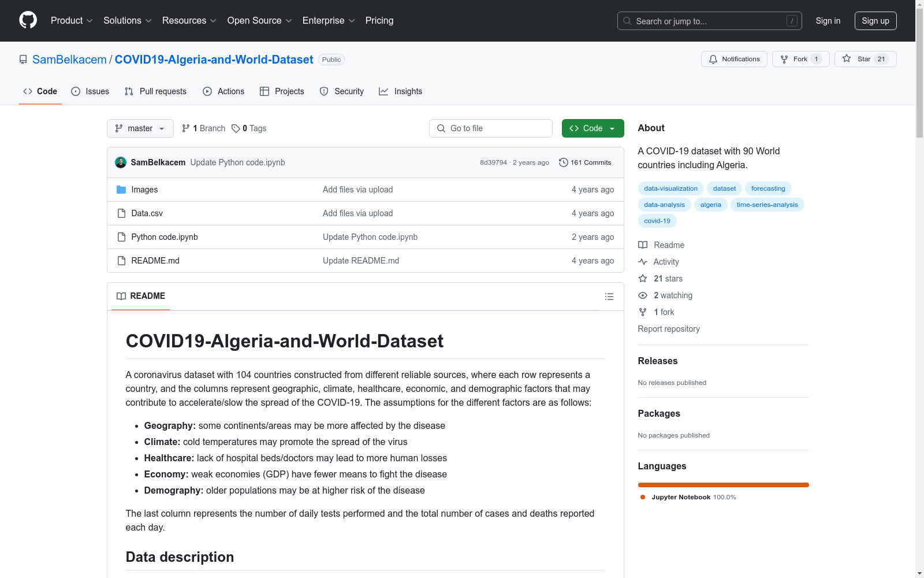
Task: Click the pulse icon beside Activity
Action: pyautogui.click(x=643, y=262)
